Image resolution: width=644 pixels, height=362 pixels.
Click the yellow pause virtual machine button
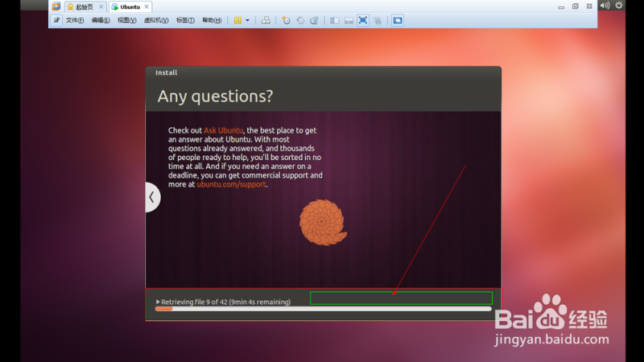pyautogui.click(x=237, y=20)
